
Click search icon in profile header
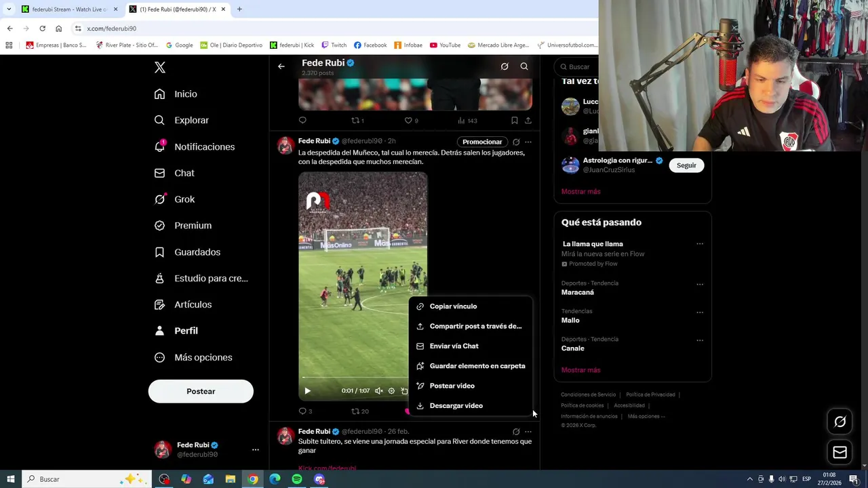(x=524, y=66)
